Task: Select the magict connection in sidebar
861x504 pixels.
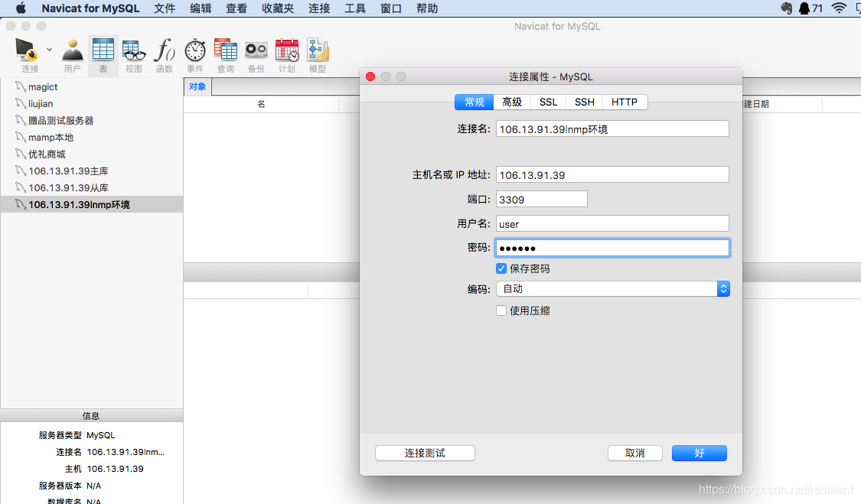Action: click(x=92, y=86)
